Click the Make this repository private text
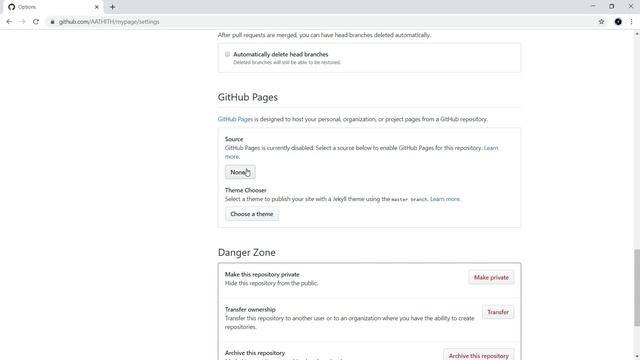The height and width of the screenshot is (360, 640). tap(262, 274)
